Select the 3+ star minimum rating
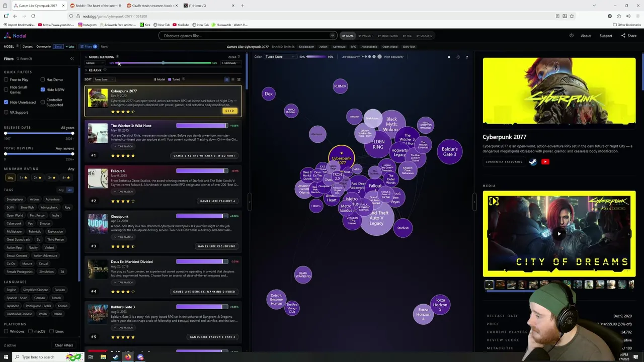This screenshot has width=644, height=362. tap(52, 177)
